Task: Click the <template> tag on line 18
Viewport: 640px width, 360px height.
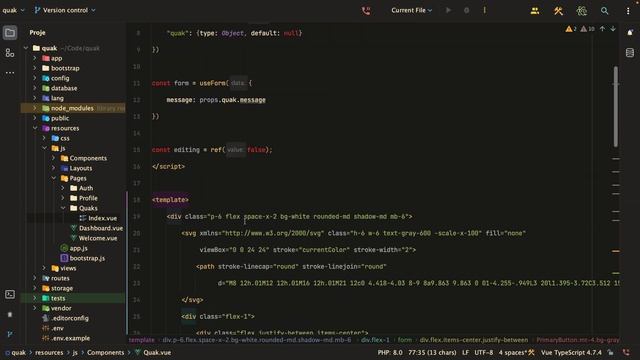Action: click(x=170, y=200)
